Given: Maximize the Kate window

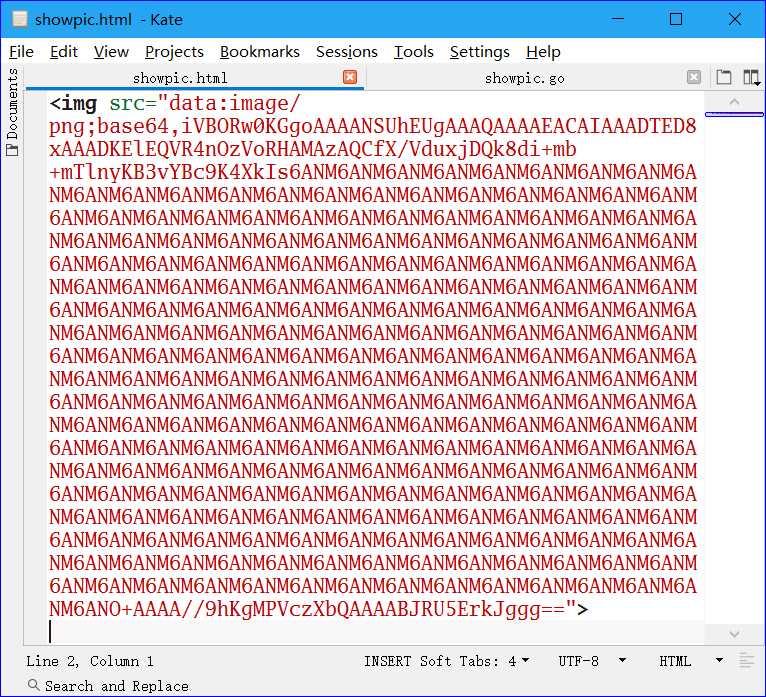Looking at the screenshot, I should pyautogui.click(x=676, y=19).
